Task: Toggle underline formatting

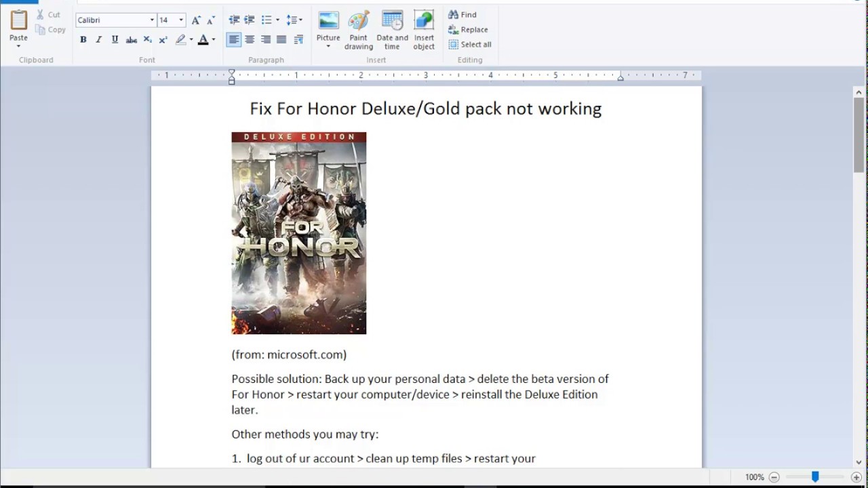Action: [x=115, y=40]
